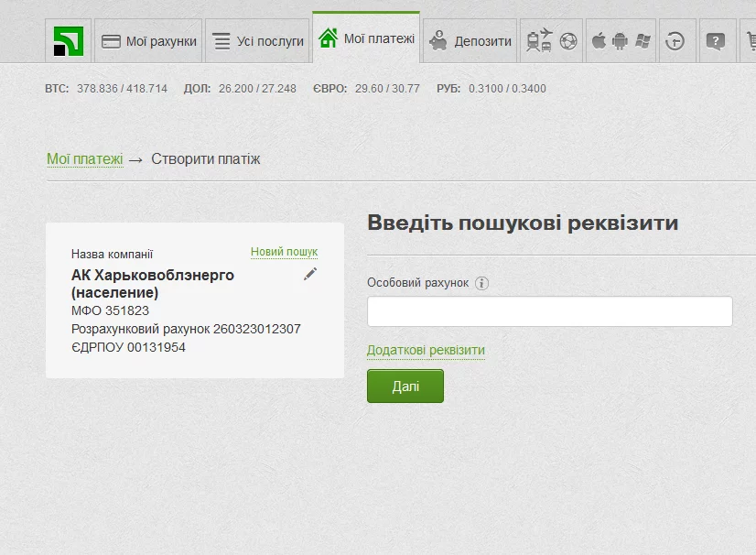
Task: Click the Apple app icon
Action: (x=599, y=40)
